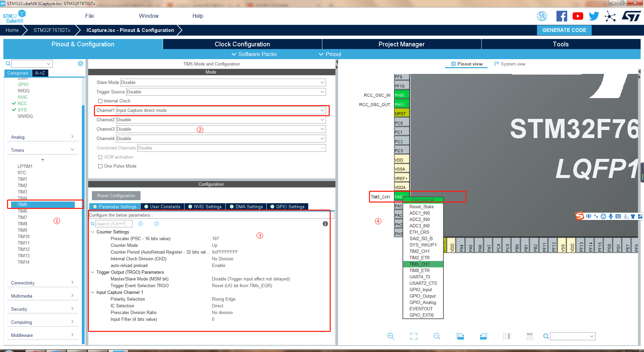Zoom out of the chip pinout

point(437,336)
